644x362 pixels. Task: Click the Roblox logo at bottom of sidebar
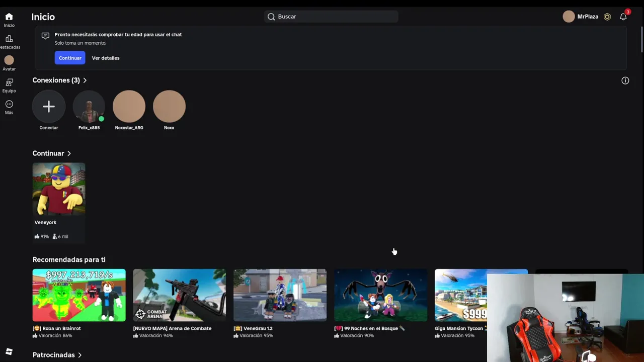pos(9,351)
